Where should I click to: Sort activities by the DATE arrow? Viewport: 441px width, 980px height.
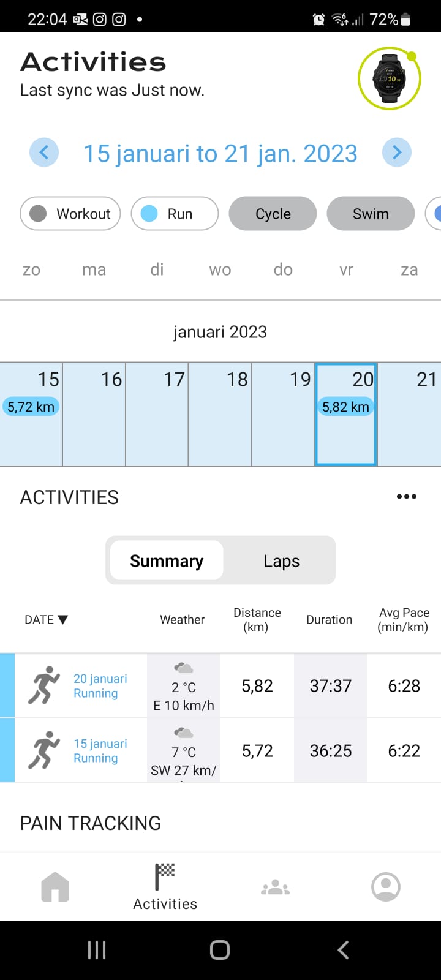[62, 620]
